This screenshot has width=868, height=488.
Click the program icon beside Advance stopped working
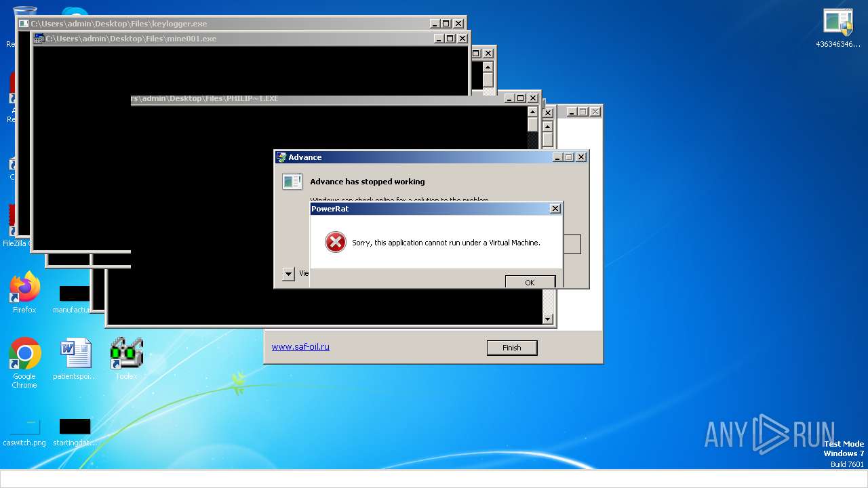292,182
